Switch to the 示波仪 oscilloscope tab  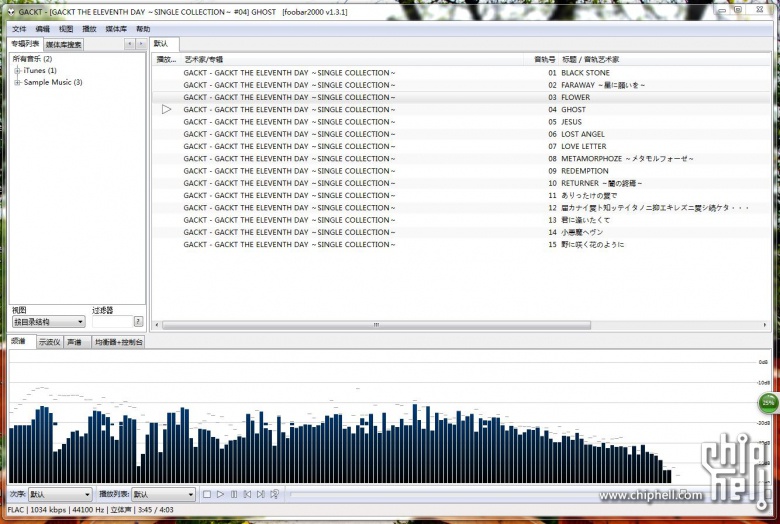coord(50,342)
